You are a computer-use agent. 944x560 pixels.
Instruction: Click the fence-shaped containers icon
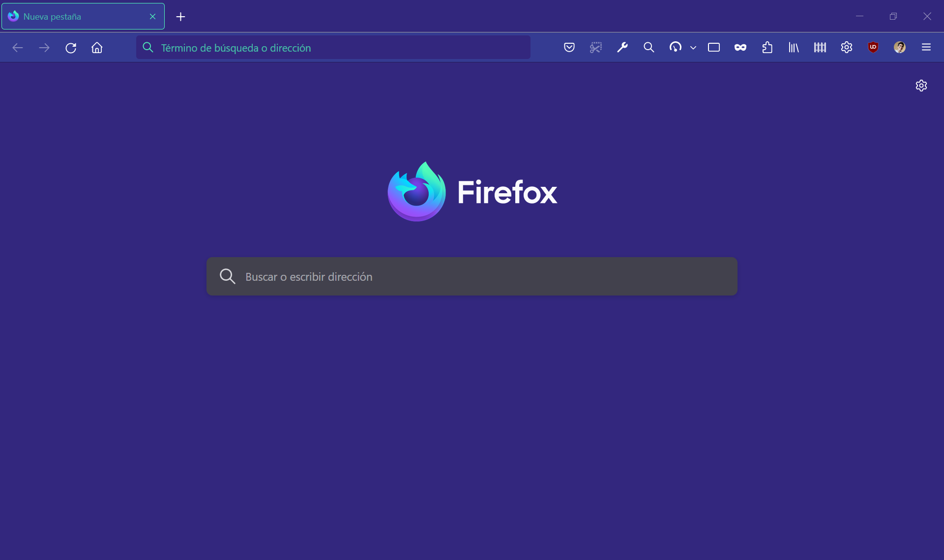(x=820, y=48)
